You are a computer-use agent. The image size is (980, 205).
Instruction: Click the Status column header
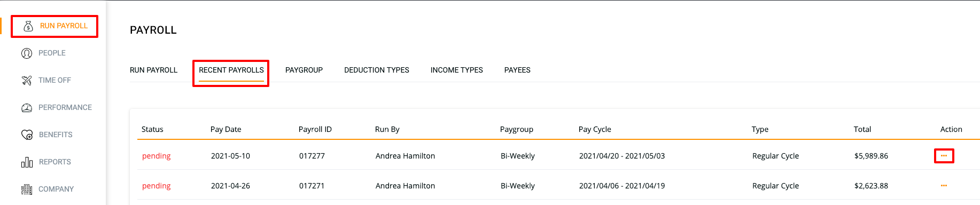[x=152, y=129]
